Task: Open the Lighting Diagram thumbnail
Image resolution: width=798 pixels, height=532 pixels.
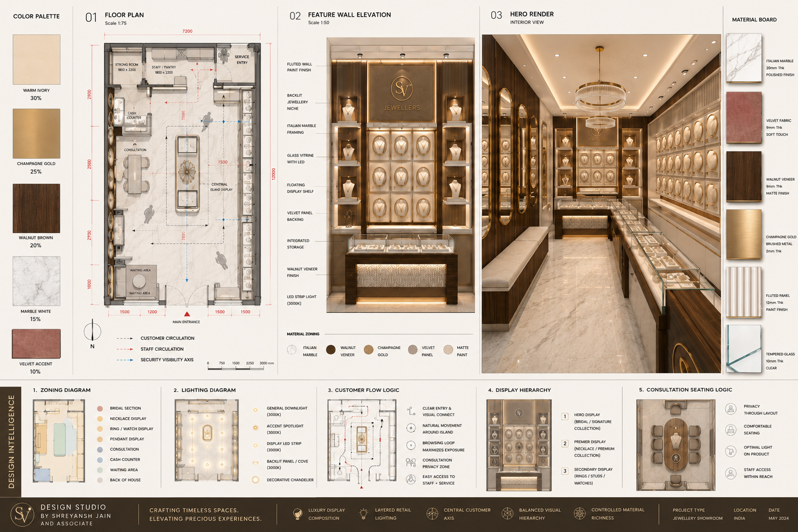Action: coord(207,441)
